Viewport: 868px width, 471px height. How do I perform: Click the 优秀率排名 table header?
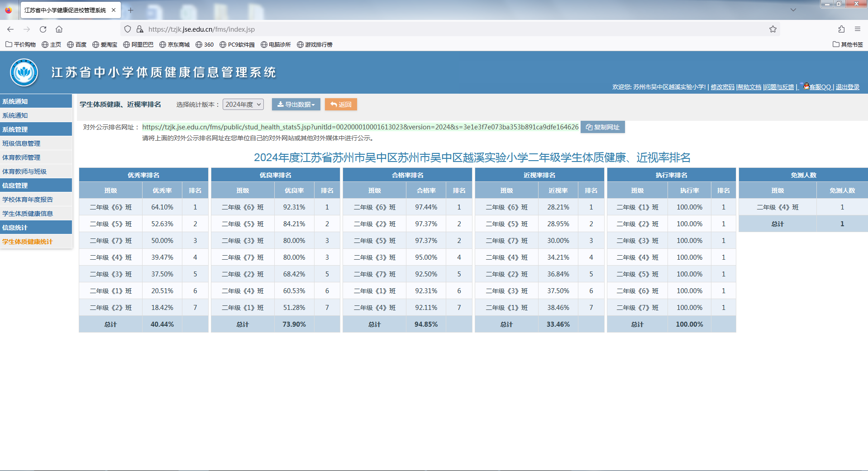point(143,175)
